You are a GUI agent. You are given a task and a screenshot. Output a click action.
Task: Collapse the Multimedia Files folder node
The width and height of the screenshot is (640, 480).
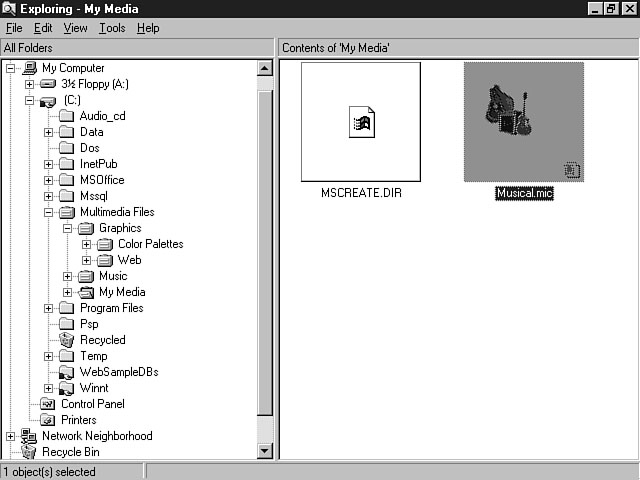[49, 212]
